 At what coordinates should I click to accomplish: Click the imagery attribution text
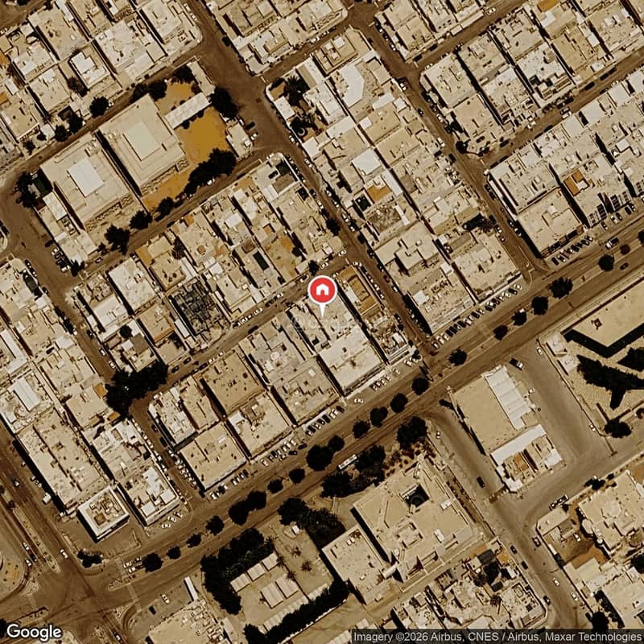point(497,637)
